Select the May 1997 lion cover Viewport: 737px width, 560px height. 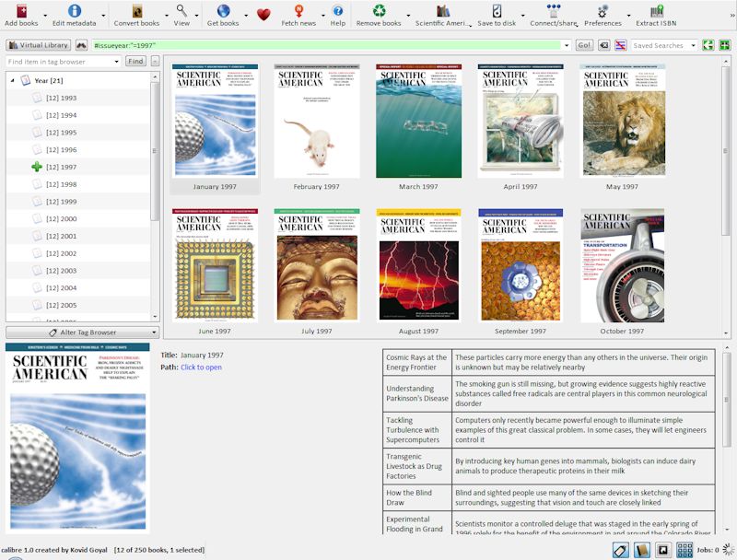tap(623, 121)
